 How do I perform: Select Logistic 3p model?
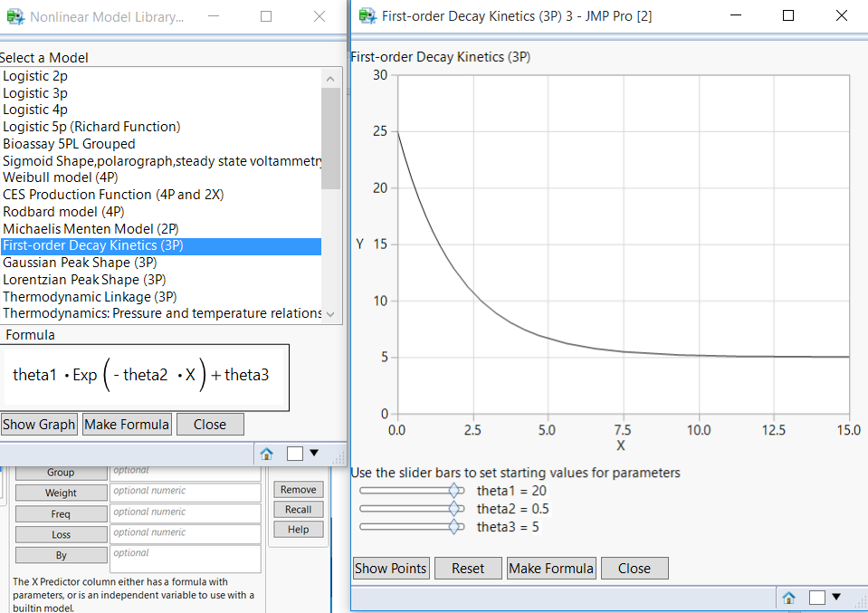click(x=160, y=93)
